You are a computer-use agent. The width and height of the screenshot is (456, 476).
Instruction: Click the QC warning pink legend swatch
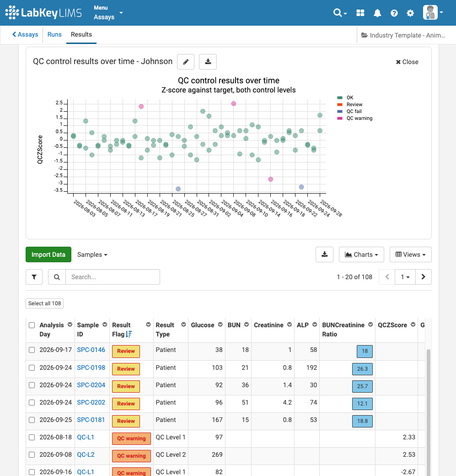click(340, 119)
